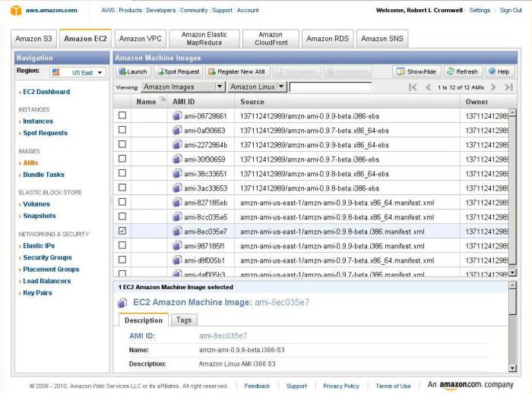Select checkbox for ami-987185f1

[x=122, y=245]
